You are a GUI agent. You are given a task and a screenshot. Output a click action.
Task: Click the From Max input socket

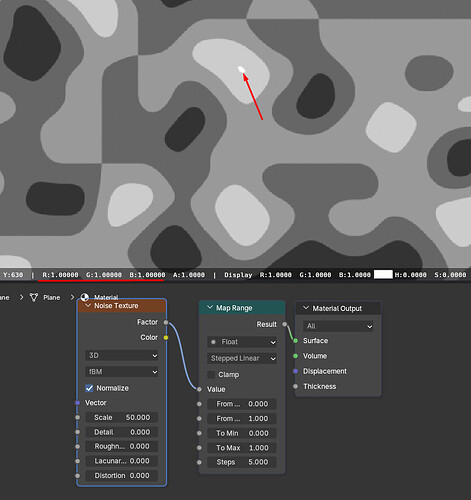click(x=199, y=419)
